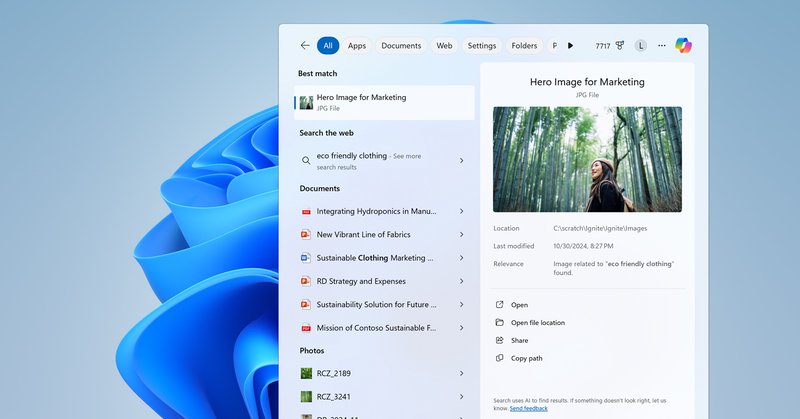Screen dimensions: 800x419
Task: Expand chevron for RD Strategy and Expenses
Action: coord(462,281)
